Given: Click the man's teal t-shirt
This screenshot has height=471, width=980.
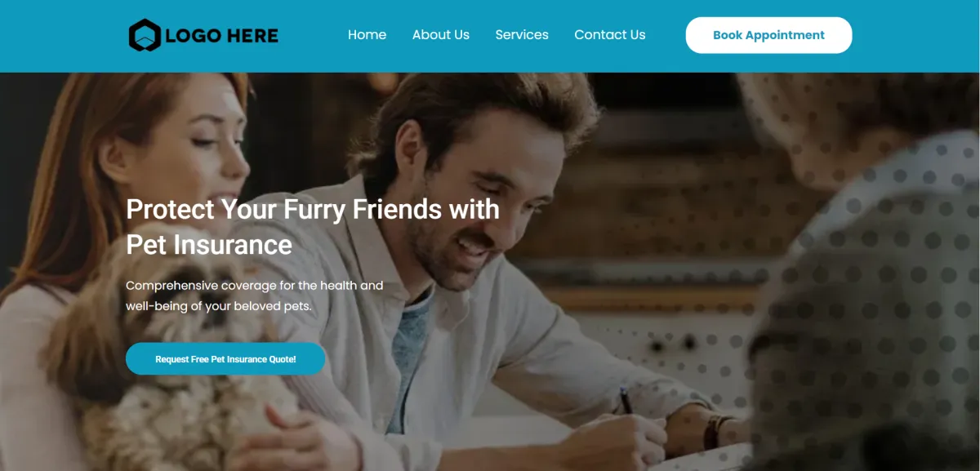Looking at the screenshot, I should (412, 351).
